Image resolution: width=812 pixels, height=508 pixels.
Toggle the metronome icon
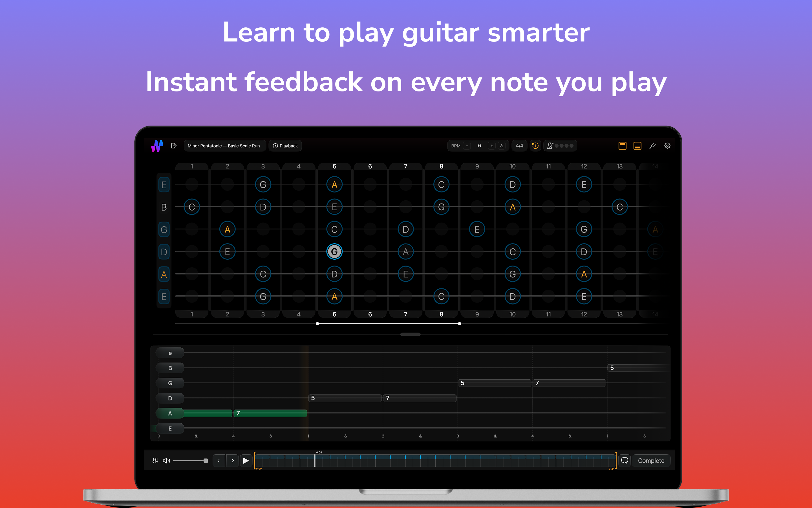pyautogui.click(x=550, y=146)
